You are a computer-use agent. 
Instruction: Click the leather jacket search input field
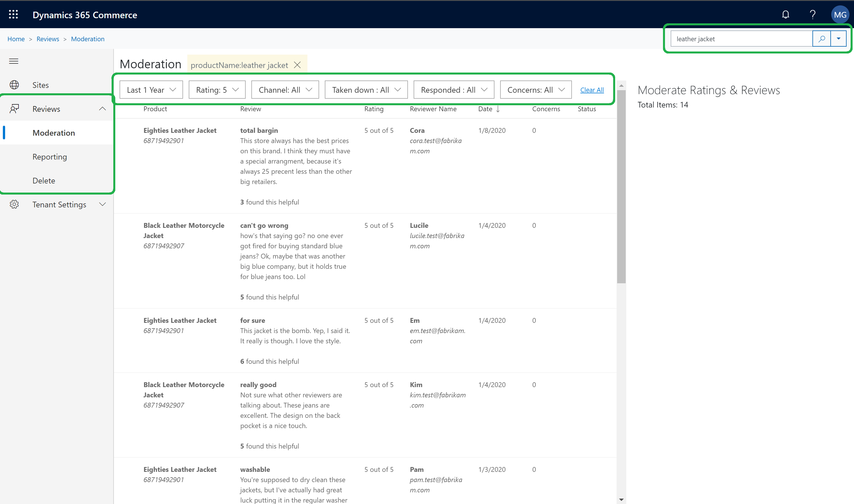pyautogui.click(x=740, y=38)
